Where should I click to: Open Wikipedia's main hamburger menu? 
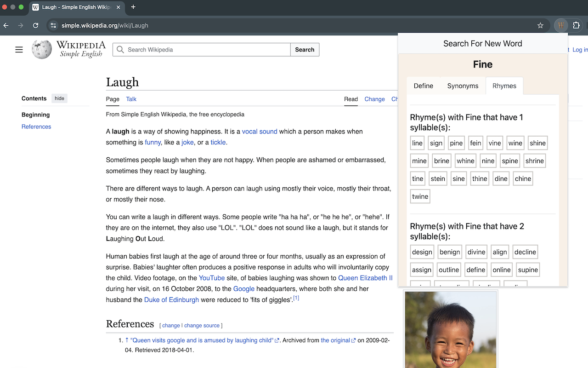pos(19,49)
